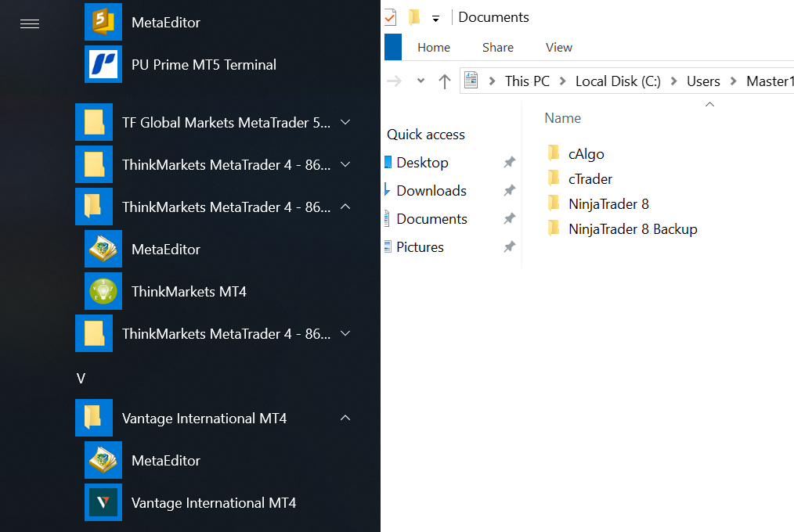Open the Share ribbon tab
794x532 pixels.
pyautogui.click(x=498, y=48)
